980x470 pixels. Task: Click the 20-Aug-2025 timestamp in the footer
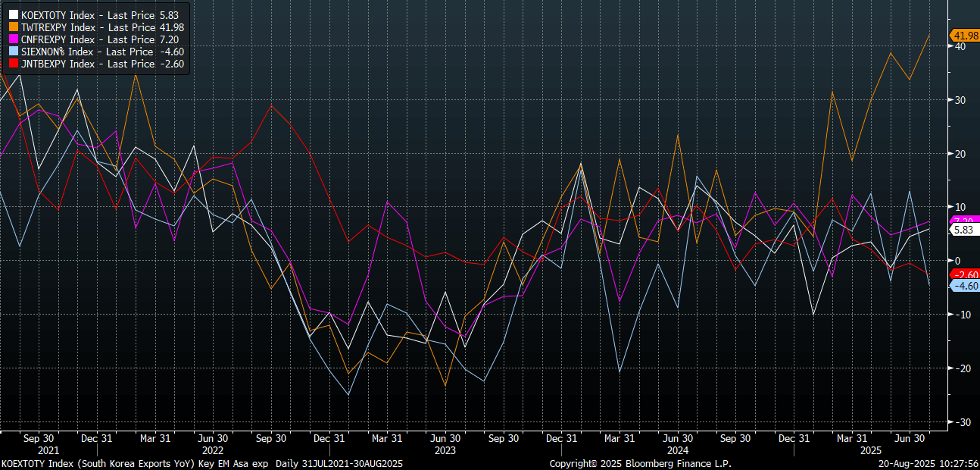pyautogui.click(x=927, y=462)
